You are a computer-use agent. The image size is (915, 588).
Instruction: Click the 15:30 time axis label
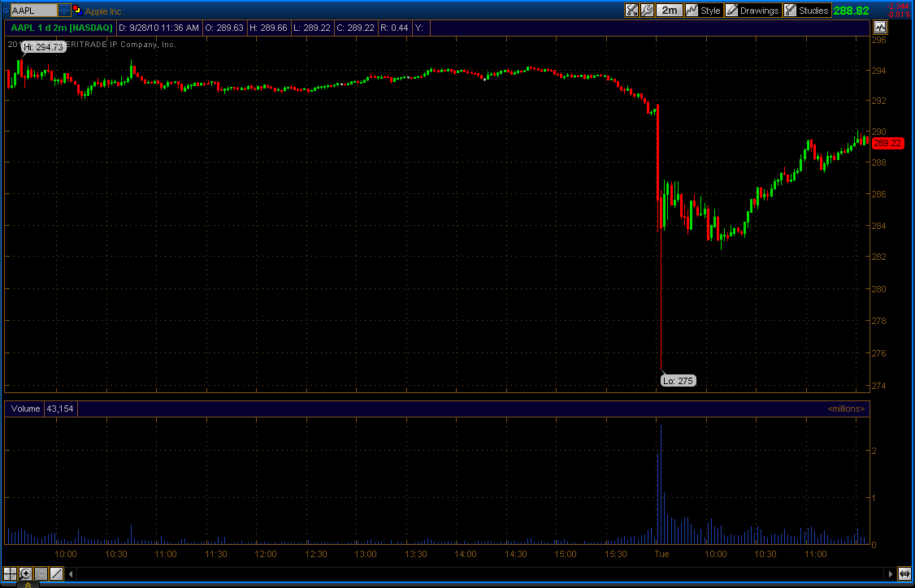(616, 554)
